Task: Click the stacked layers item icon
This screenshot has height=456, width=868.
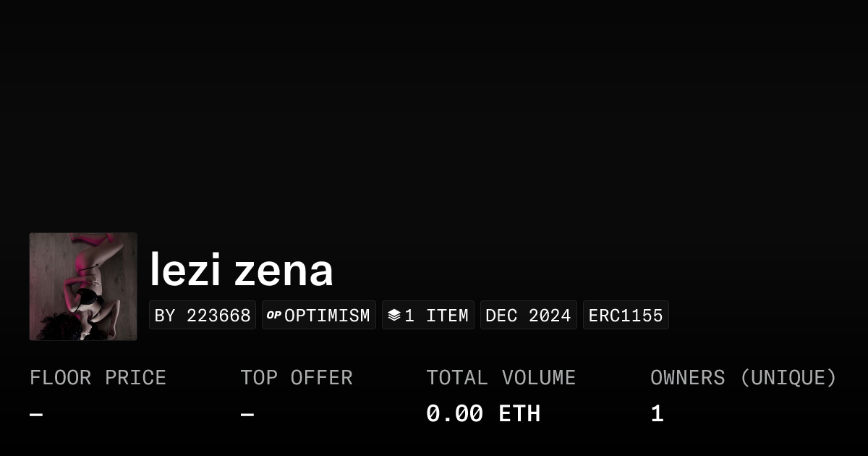Action: point(393,315)
